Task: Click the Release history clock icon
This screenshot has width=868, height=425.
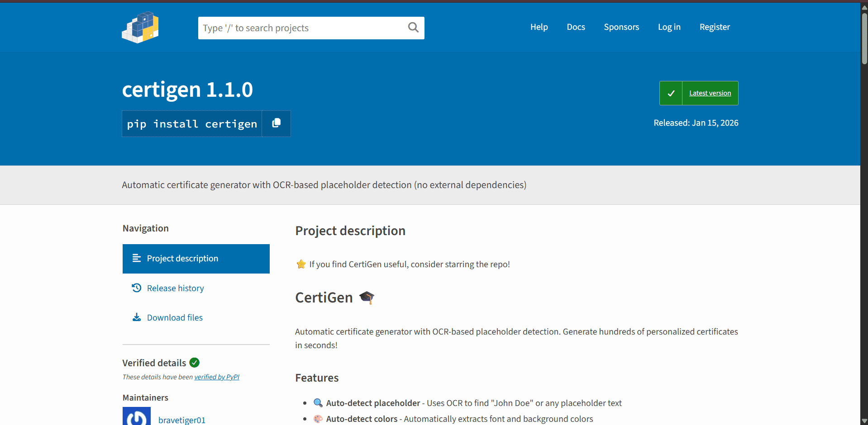Action: pyautogui.click(x=136, y=288)
